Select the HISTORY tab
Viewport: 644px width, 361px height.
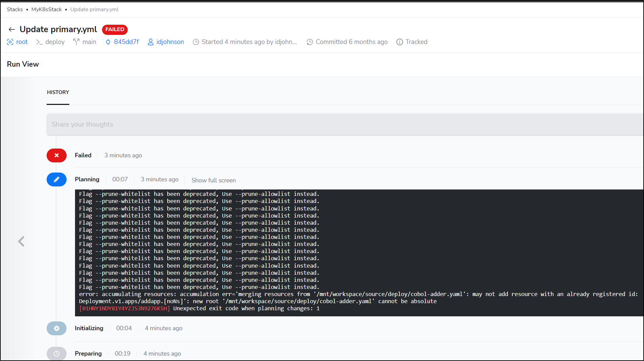click(58, 92)
